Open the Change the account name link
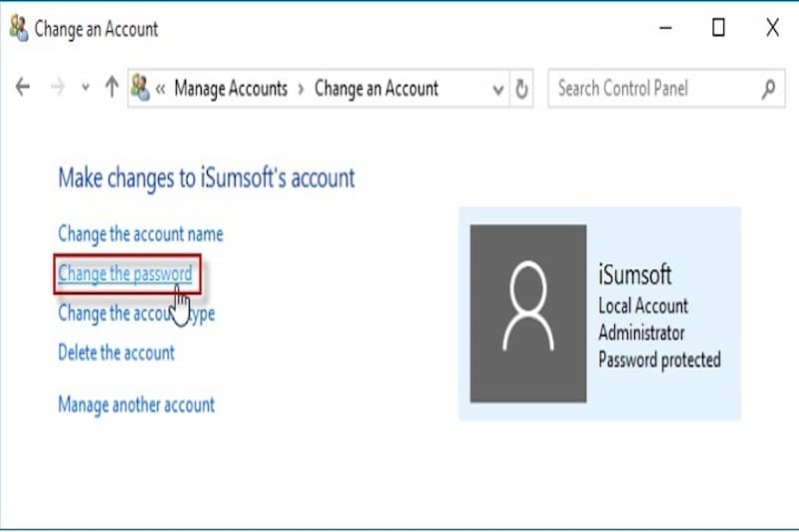Image resolution: width=799 pixels, height=532 pixels. coord(140,234)
